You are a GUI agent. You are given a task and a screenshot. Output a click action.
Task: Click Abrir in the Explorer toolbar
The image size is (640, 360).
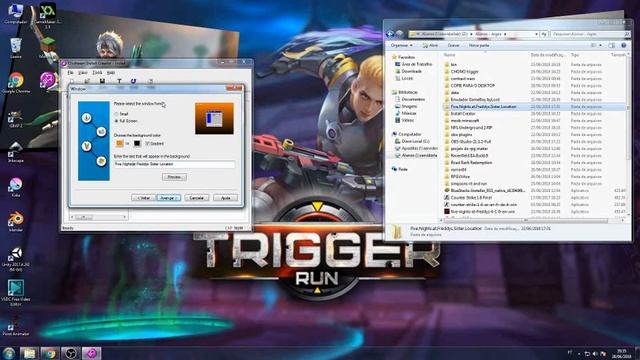pyautogui.click(x=430, y=45)
